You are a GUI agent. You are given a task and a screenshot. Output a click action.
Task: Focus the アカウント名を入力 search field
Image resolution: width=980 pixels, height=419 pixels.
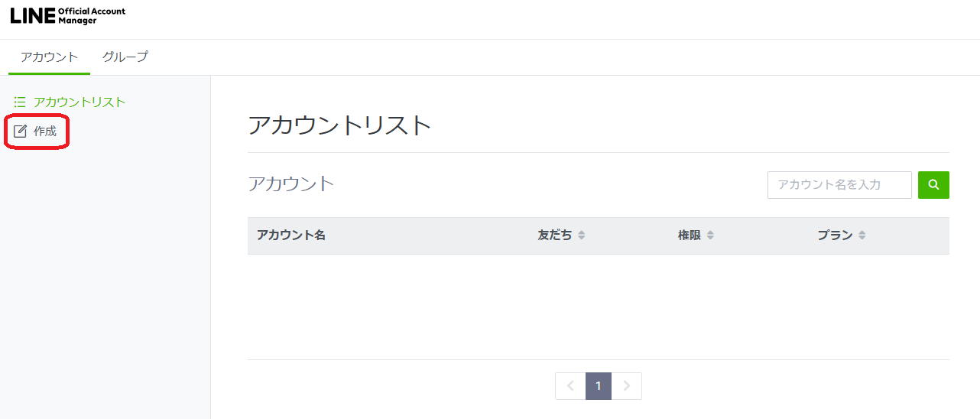839,185
